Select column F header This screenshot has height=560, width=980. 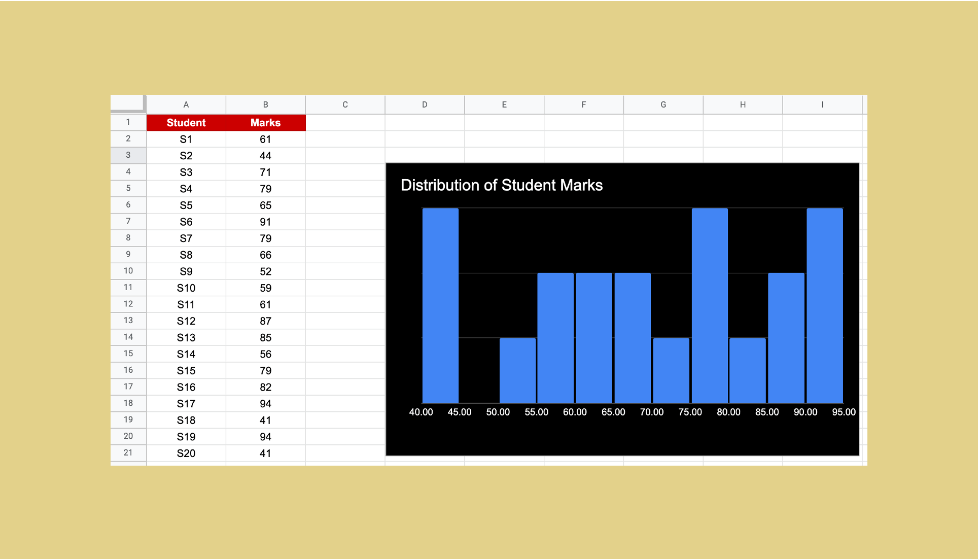pos(583,104)
